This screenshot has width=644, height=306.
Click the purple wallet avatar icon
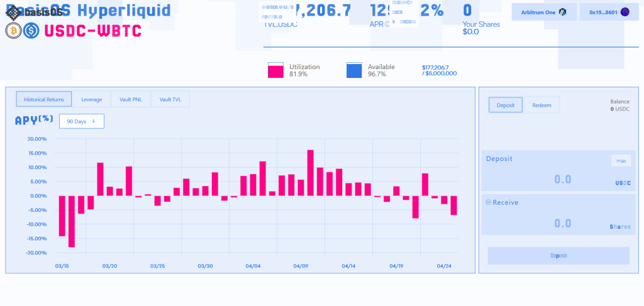click(625, 12)
